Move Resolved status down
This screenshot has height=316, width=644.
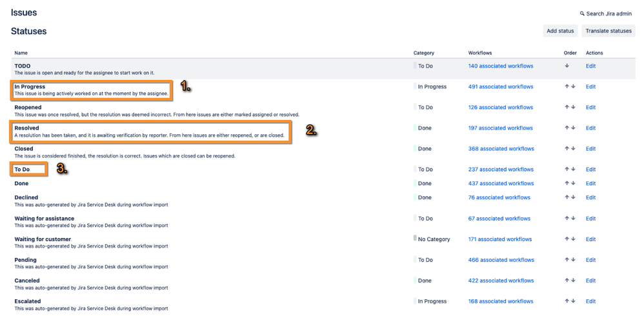[573, 128]
